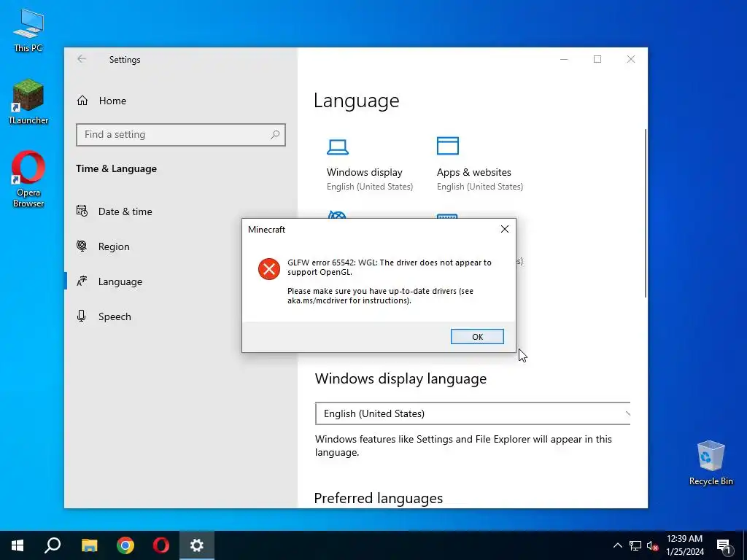Click the window icon above Apps & websites
Screen dimensions: 747x560
click(x=448, y=146)
